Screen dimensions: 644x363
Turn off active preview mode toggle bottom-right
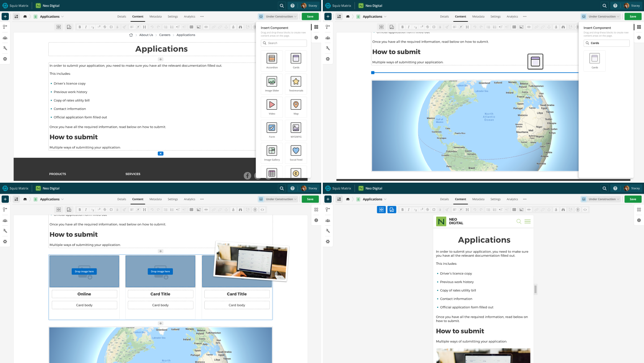click(381, 210)
